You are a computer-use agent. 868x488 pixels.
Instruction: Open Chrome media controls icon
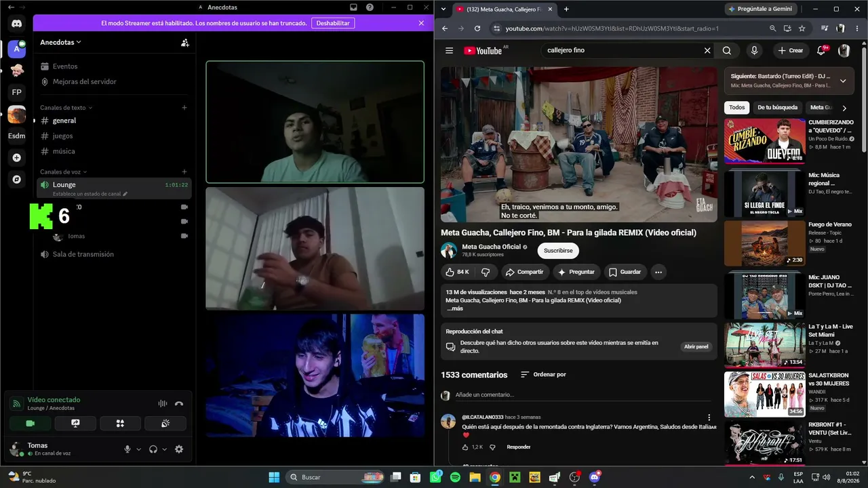click(825, 28)
